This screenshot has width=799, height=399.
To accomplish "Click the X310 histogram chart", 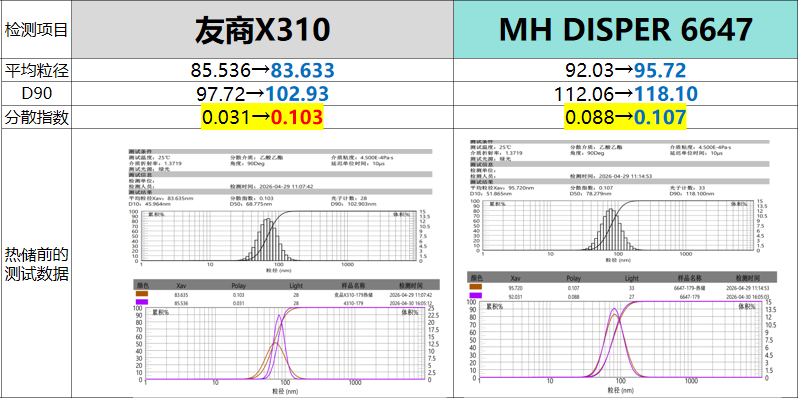I will pos(279,236).
